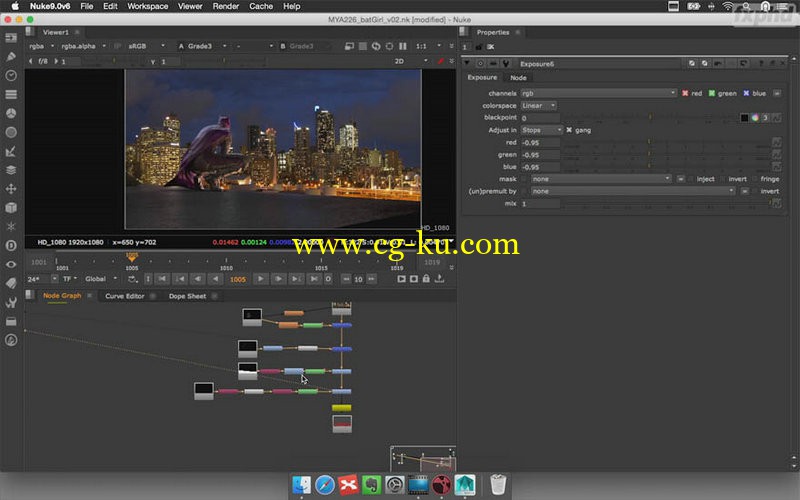Viewport: 800px width, 500px height.
Task: Enable the mask invert checkbox
Action: pyautogui.click(x=723, y=179)
